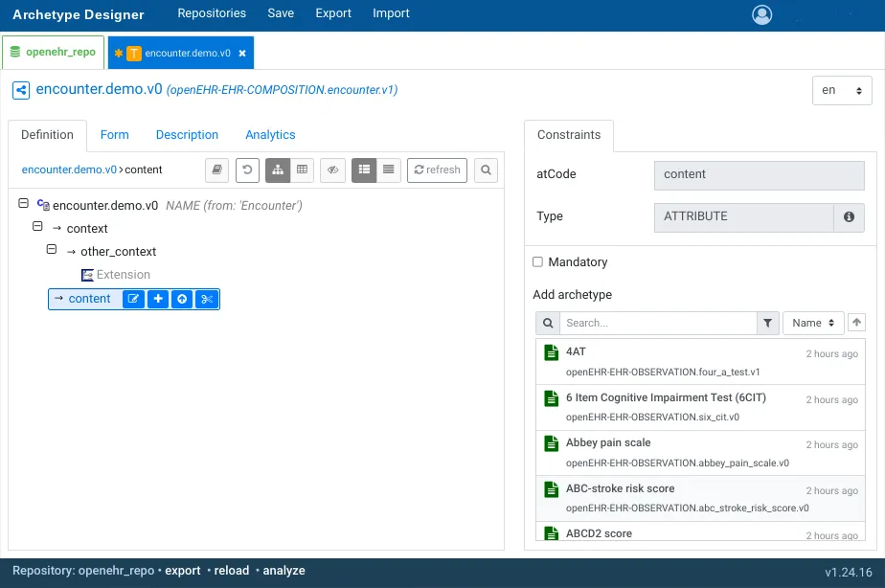Enable the Mandatory checkbox

pyautogui.click(x=537, y=262)
